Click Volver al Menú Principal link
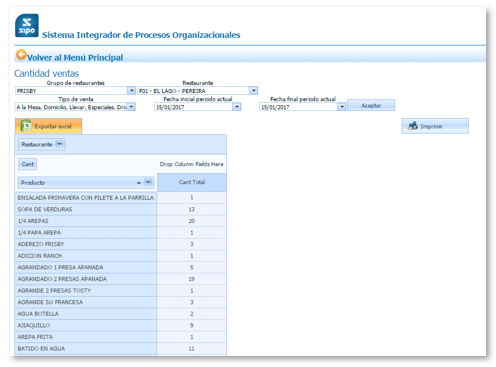 point(75,58)
